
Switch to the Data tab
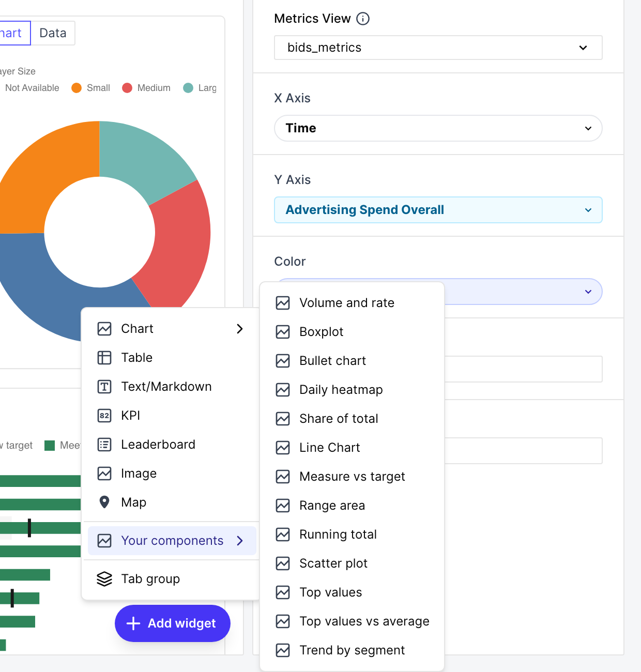pyautogui.click(x=53, y=33)
